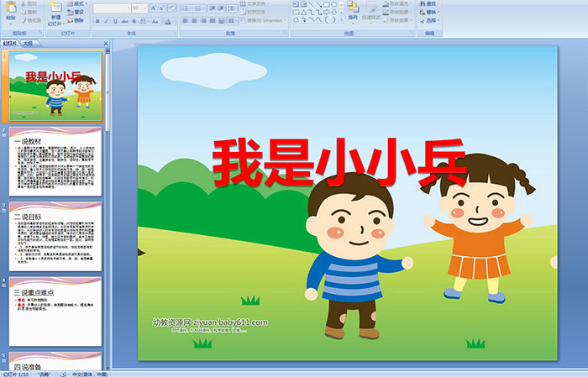Toggle Underline formatting
The height and width of the screenshot is (377, 588).
[115, 21]
